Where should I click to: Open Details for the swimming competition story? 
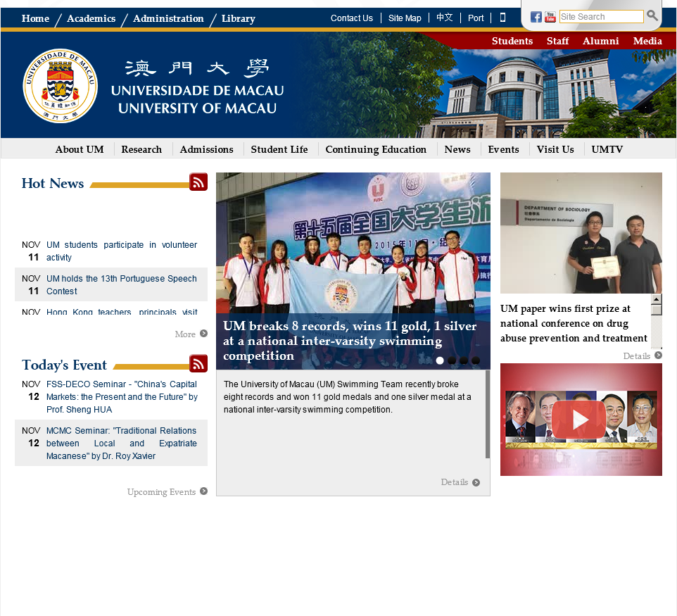pyautogui.click(x=454, y=482)
